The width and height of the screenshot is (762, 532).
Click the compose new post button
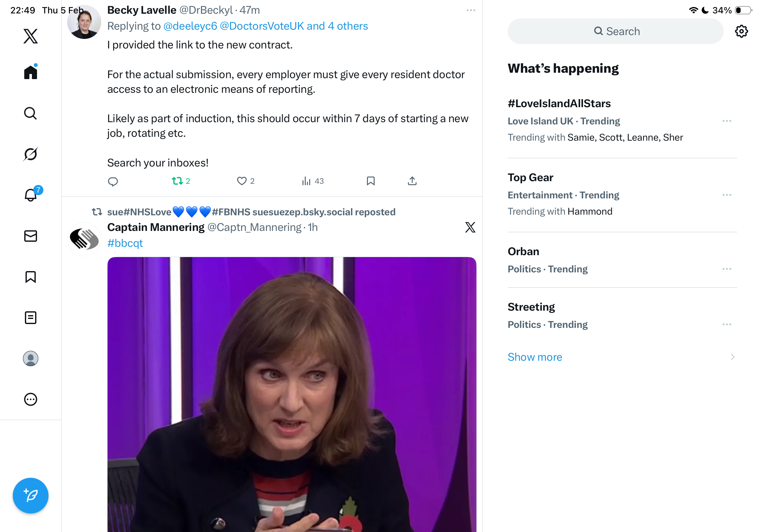31,496
